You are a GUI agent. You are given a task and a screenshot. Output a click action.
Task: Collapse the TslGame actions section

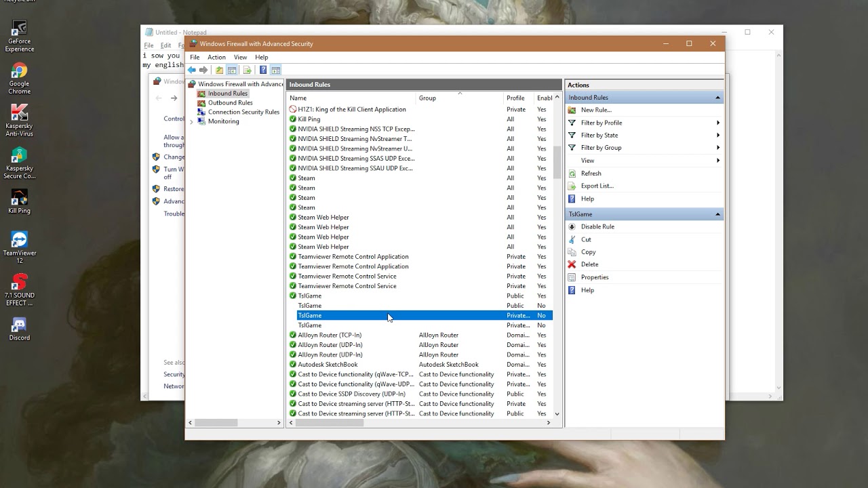(x=717, y=214)
